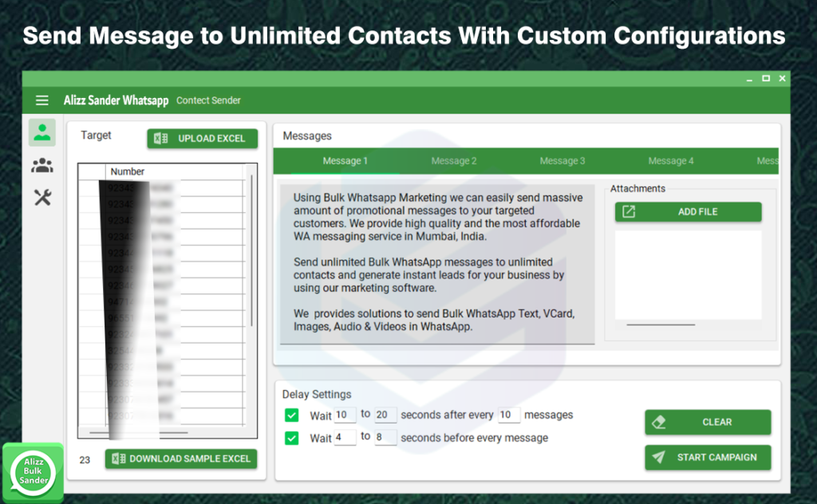Open the tools settings sidebar icon
This screenshot has height=504, width=817.
[x=42, y=198]
